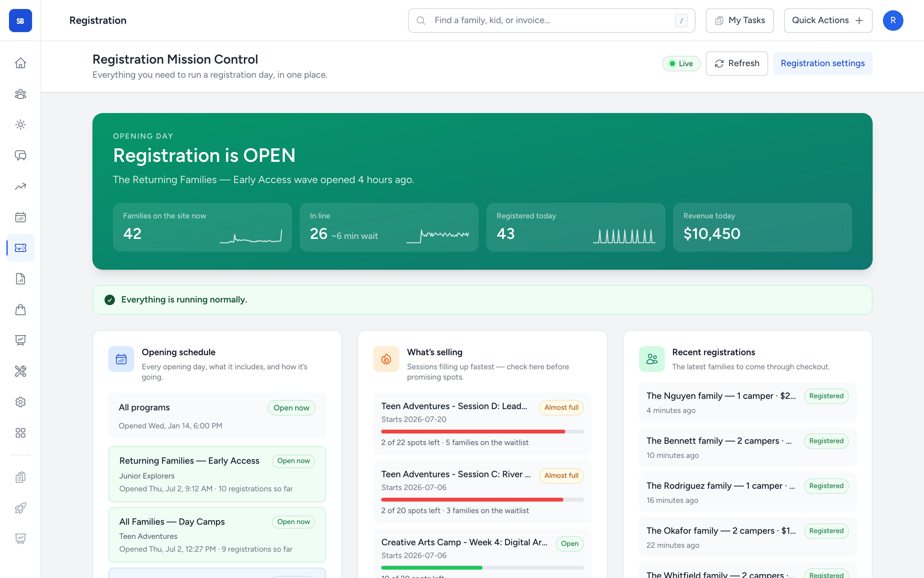Image resolution: width=924 pixels, height=578 pixels.
Task: Click the Recent registrations people icon
Action: click(x=652, y=359)
